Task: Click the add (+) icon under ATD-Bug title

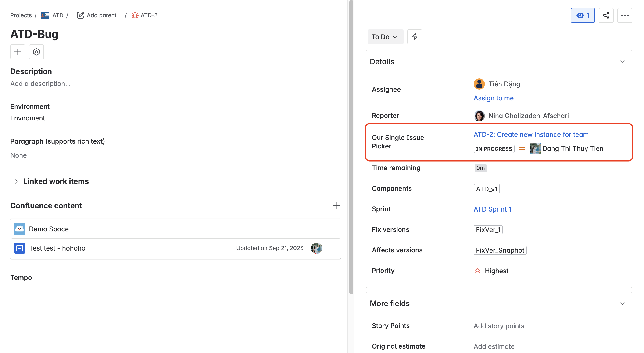Action: click(18, 52)
